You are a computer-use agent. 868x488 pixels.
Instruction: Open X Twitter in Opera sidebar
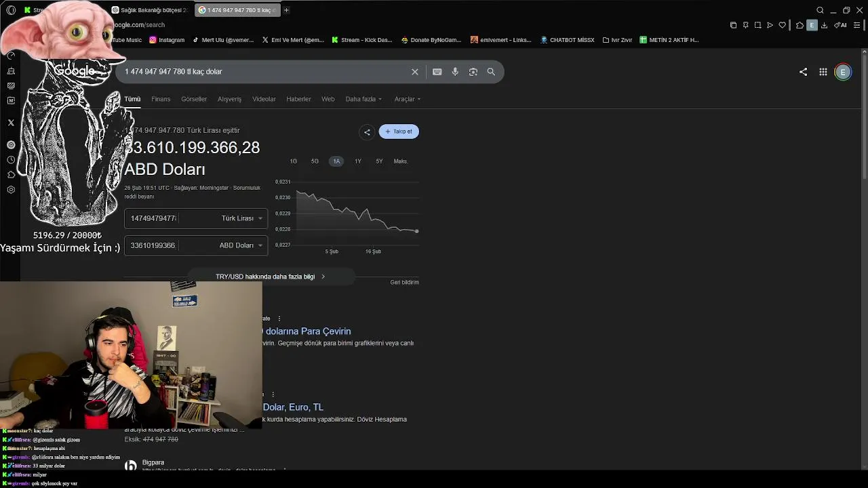(11, 123)
